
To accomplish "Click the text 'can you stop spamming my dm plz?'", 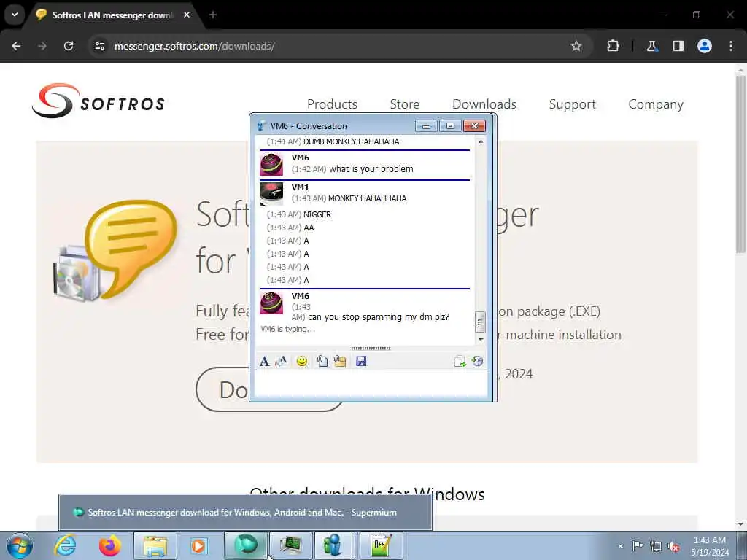I will coord(379,317).
